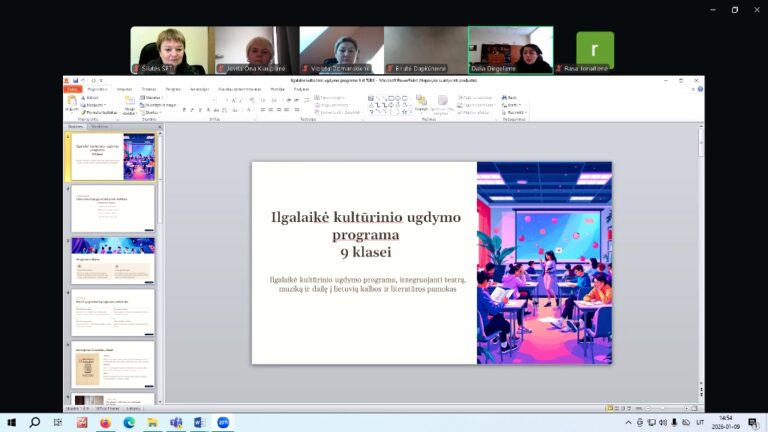Open the Section dropdown in Slides group
The image size is (768, 432).
click(x=150, y=113)
